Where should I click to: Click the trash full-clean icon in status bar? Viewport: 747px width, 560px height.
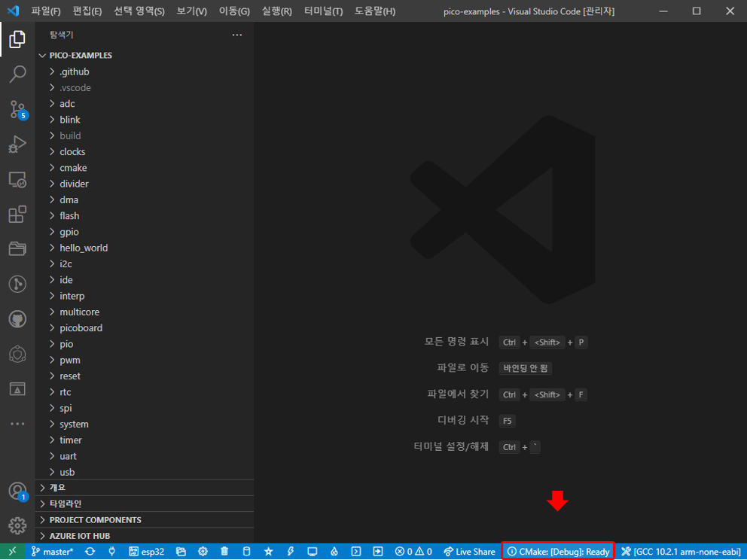[x=224, y=552]
